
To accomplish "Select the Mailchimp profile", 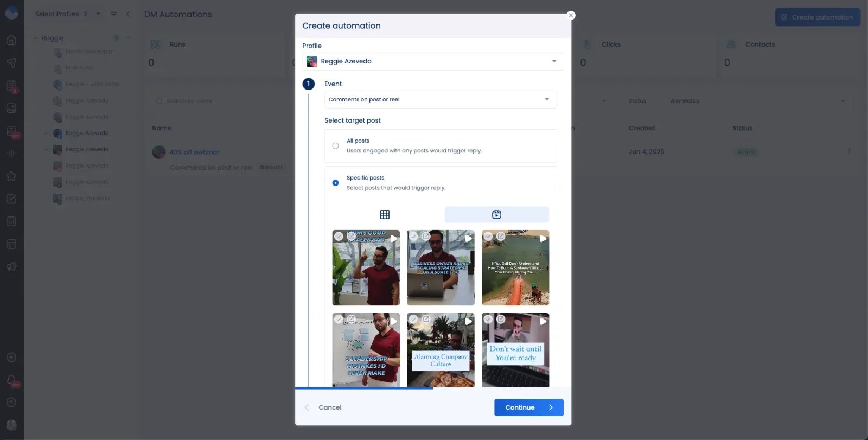I will coord(79,68).
